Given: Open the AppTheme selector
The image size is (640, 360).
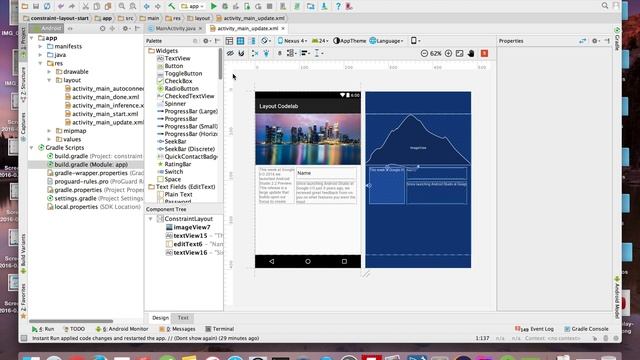Looking at the screenshot, I should (350, 41).
